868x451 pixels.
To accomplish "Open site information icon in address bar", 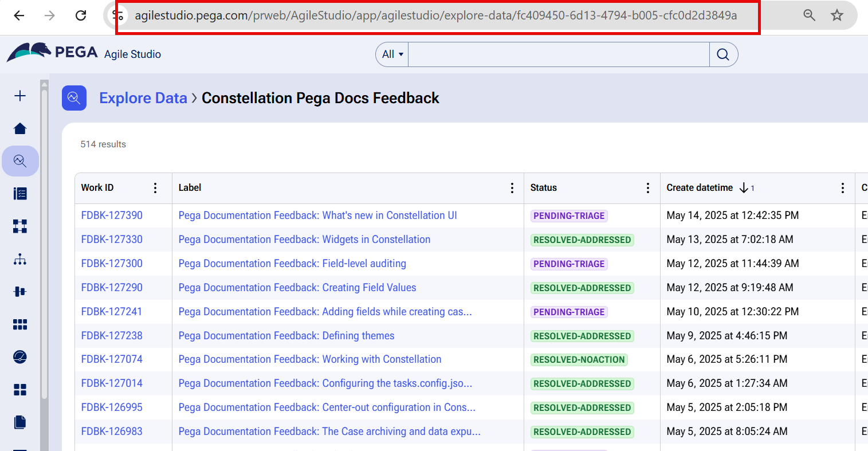I will coord(119,15).
